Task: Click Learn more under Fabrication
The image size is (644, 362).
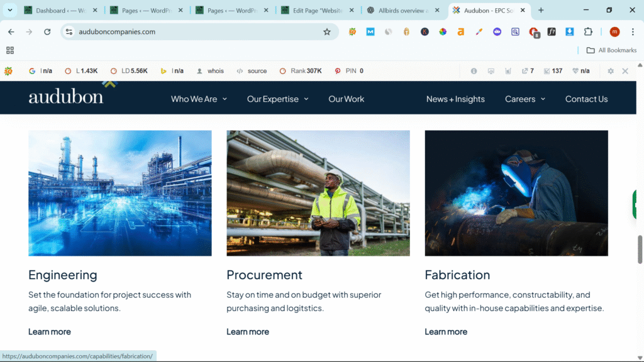Action: (446, 332)
